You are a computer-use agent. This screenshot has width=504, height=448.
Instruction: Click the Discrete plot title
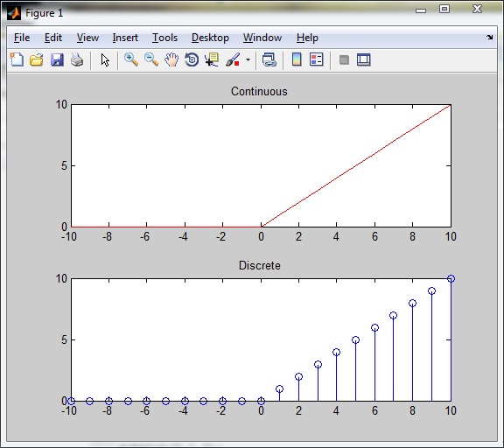click(259, 265)
